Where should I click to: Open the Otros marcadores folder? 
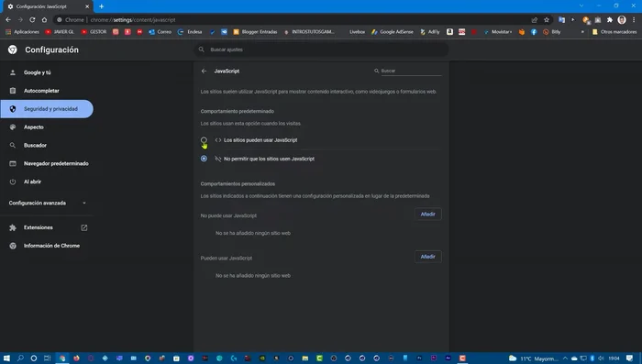click(x=614, y=31)
